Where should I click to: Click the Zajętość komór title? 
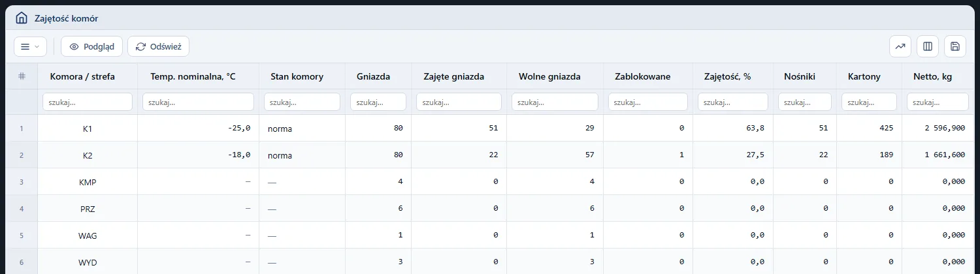pos(67,18)
